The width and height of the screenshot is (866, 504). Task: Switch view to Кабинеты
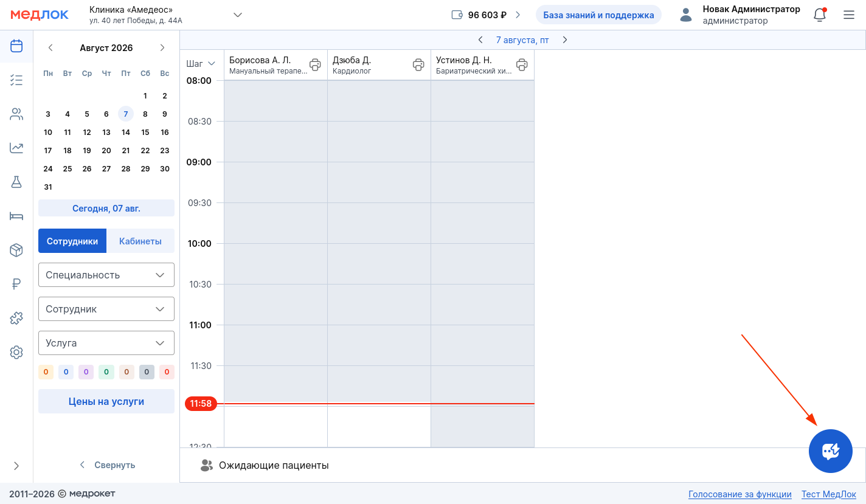point(140,241)
